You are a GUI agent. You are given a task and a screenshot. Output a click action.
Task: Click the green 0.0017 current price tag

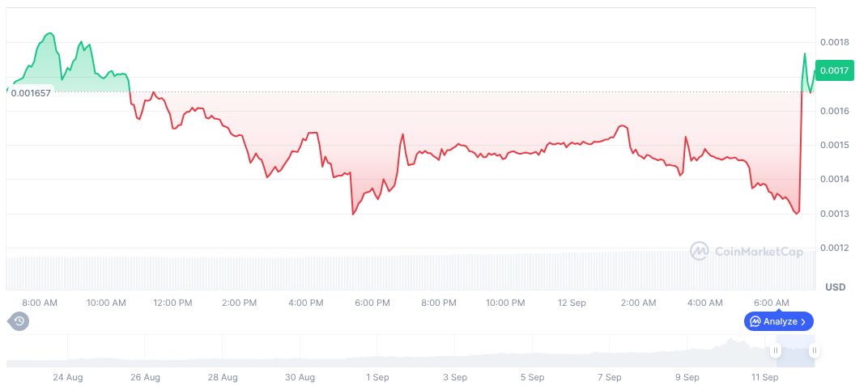coord(833,71)
